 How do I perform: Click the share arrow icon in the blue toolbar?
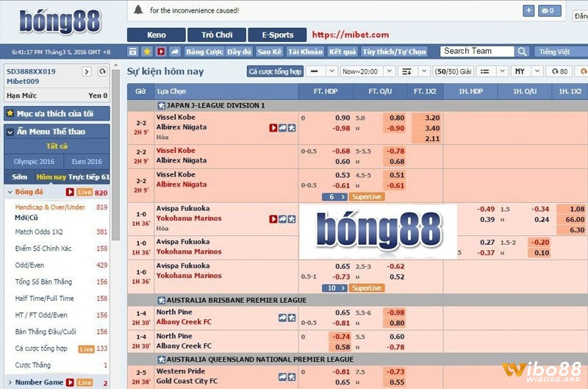(x=175, y=51)
